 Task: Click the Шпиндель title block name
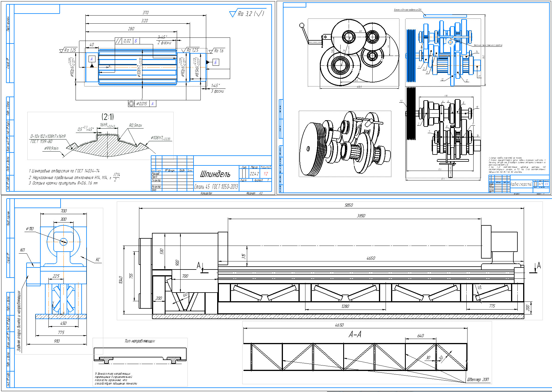click(215, 174)
